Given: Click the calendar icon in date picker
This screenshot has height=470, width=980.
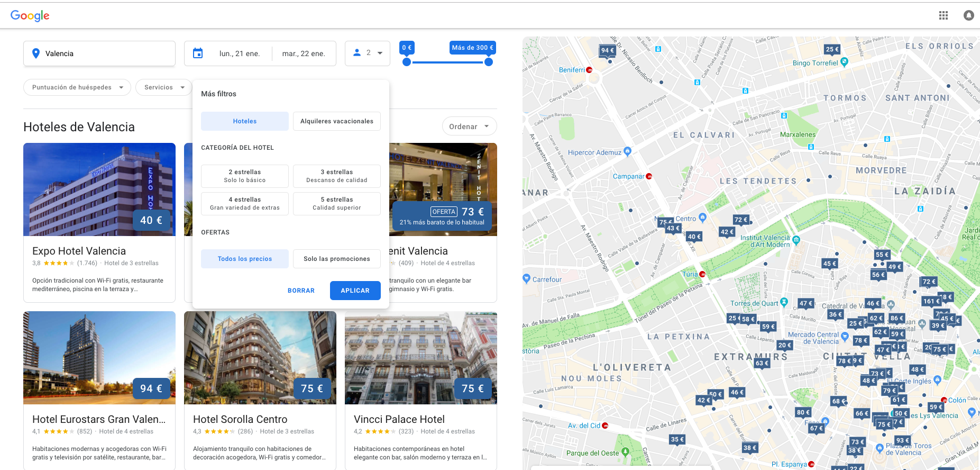Looking at the screenshot, I should (x=198, y=53).
